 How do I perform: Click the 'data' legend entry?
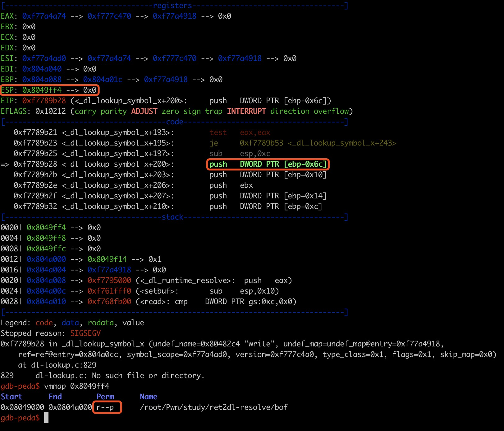(70, 323)
